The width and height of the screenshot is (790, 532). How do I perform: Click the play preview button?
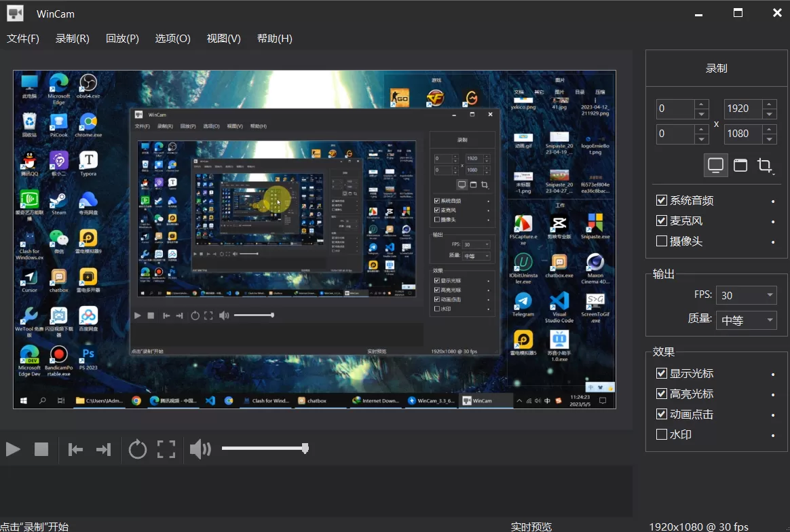click(12, 449)
